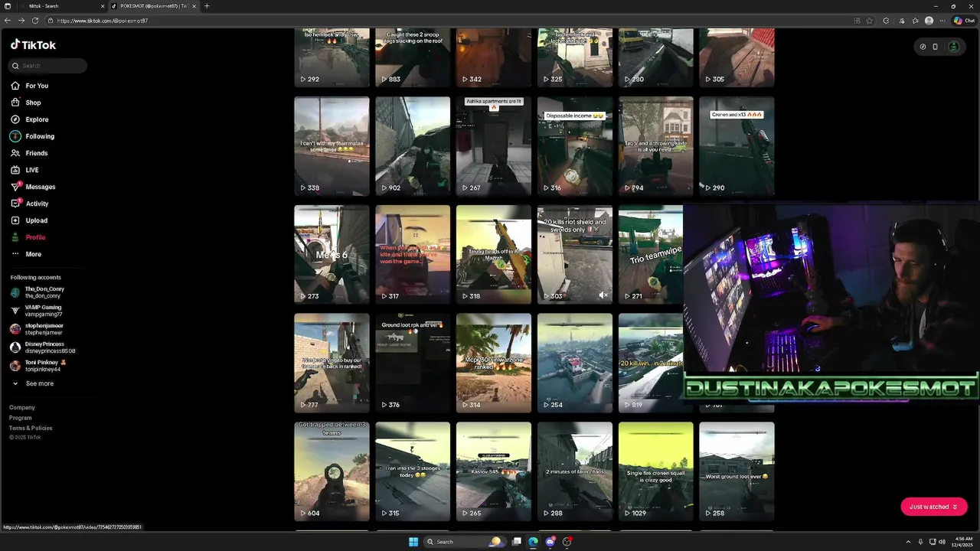
Task: Click the browser address bar URL
Action: pyautogui.click(x=103, y=21)
